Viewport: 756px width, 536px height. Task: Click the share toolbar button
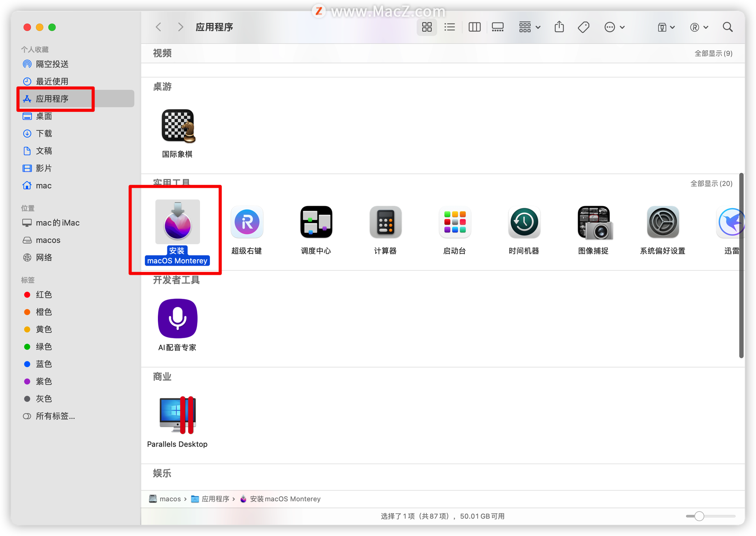pyautogui.click(x=559, y=27)
